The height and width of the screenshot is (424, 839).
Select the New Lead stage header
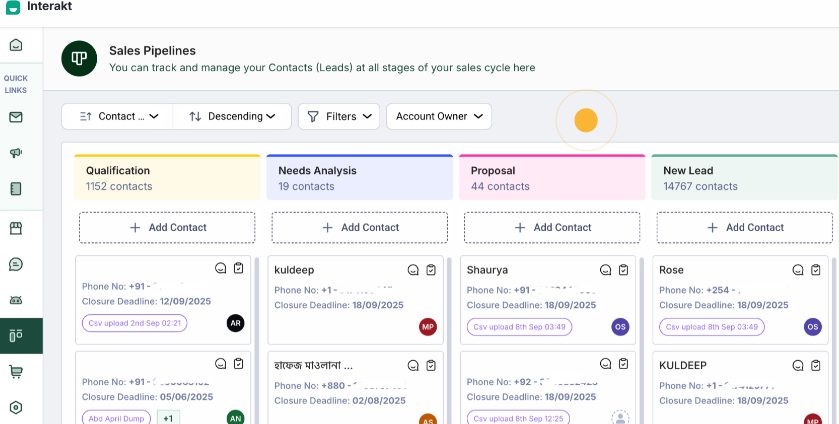(745, 178)
